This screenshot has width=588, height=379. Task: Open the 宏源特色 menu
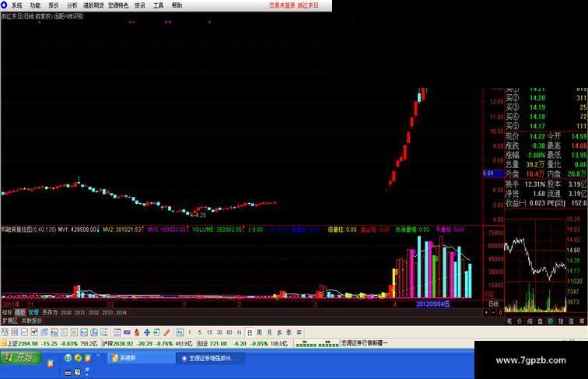tap(118, 5)
